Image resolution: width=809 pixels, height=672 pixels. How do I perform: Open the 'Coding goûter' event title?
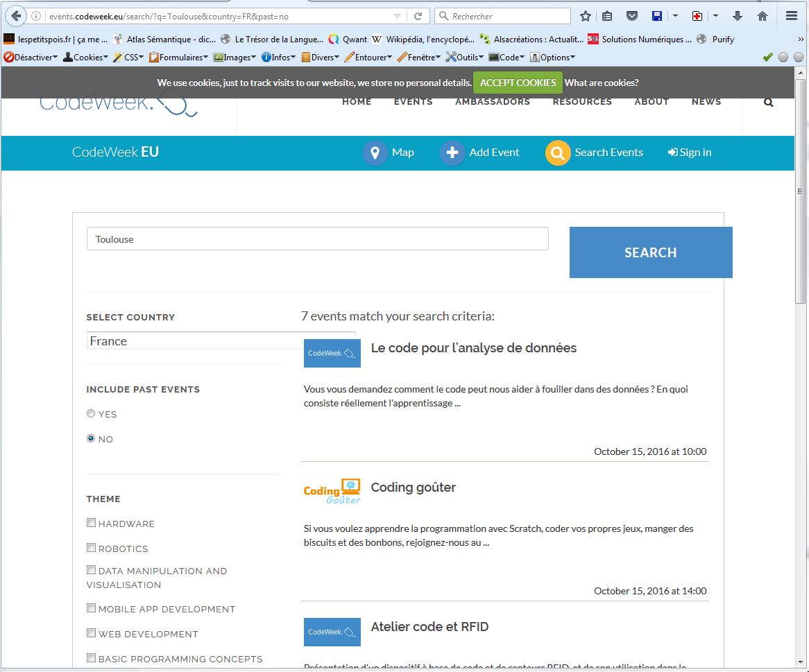[x=414, y=488]
